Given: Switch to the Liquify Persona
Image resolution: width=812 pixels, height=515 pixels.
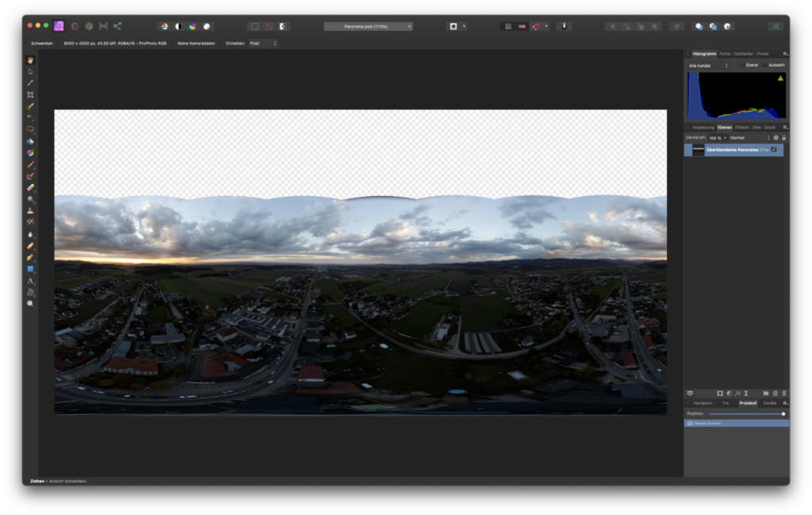Looking at the screenshot, I should click(75, 26).
